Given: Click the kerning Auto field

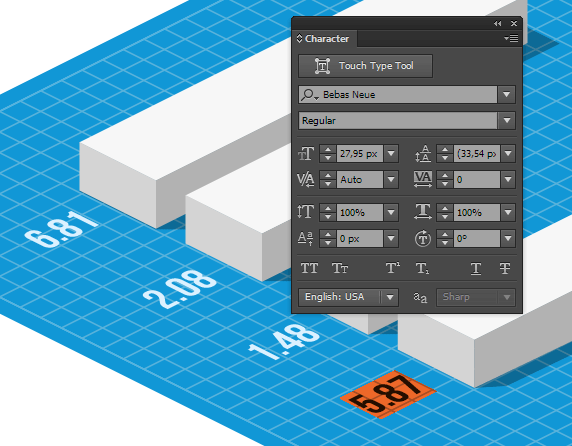Looking at the screenshot, I should tap(360, 179).
